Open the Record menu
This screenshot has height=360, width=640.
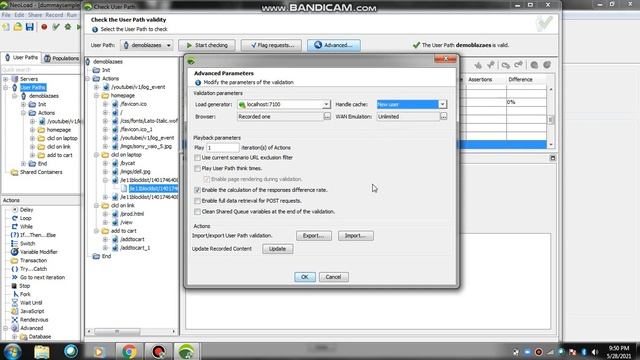click(x=54, y=15)
